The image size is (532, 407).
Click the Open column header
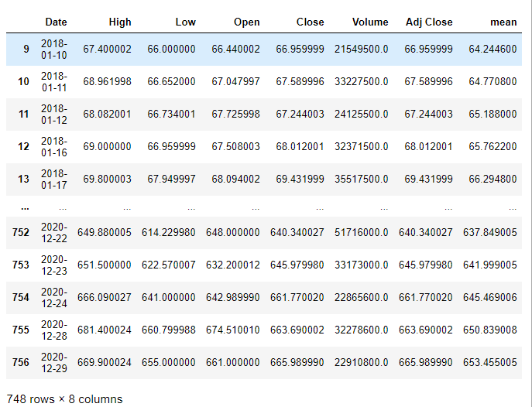[x=247, y=22]
